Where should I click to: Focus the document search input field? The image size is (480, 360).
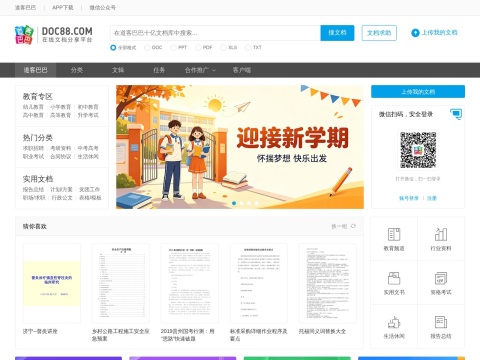click(215, 33)
